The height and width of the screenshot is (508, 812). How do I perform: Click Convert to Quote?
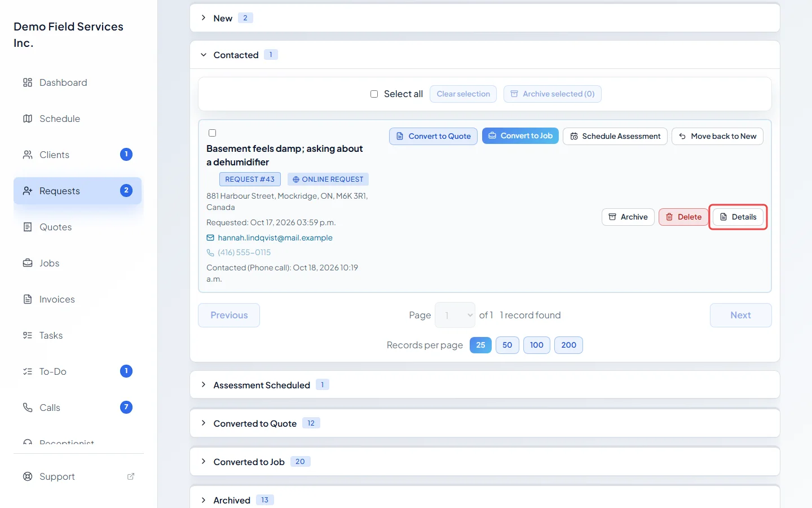434,136
